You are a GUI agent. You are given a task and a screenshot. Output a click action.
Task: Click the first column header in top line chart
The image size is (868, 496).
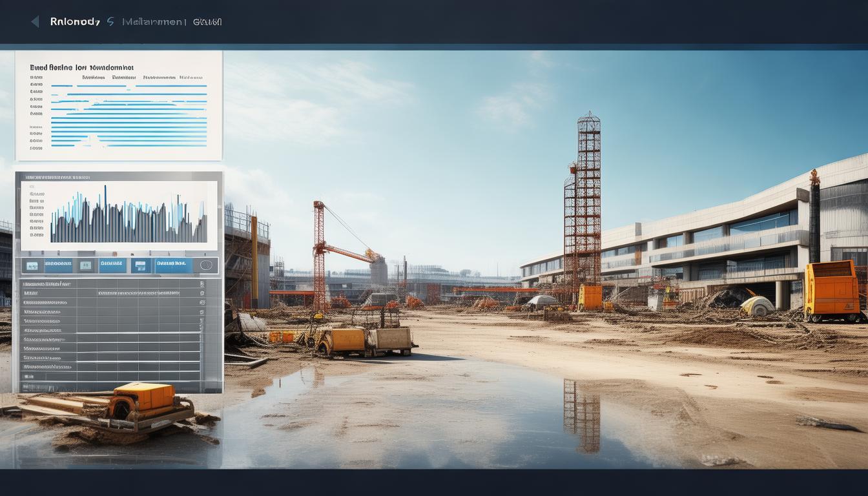coord(93,77)
